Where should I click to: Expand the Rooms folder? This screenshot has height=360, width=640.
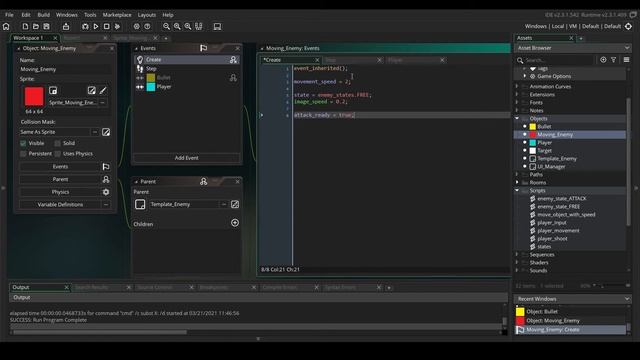coord(517,182)
